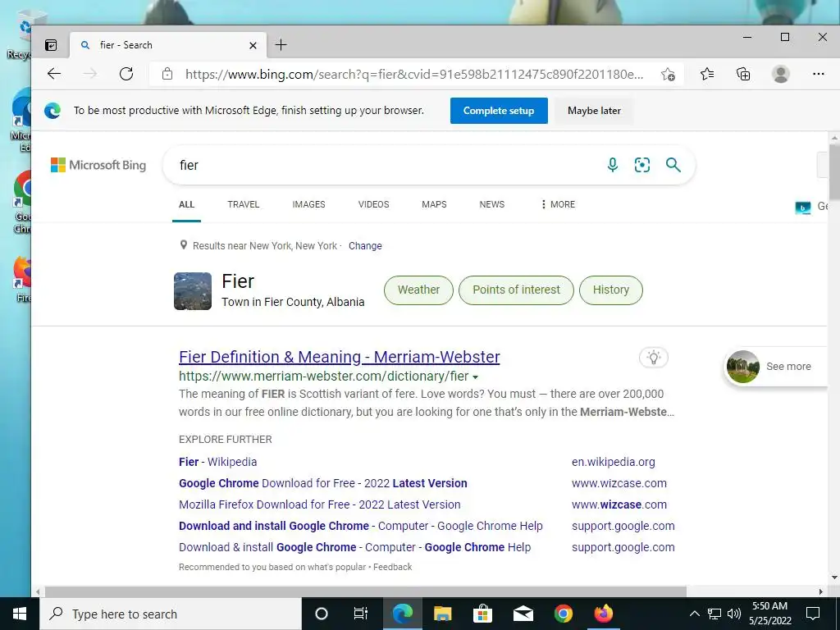This screenshot has width=840, height=630.
Task: Expand the MORE search categories menu
Action: click(558, 204)
